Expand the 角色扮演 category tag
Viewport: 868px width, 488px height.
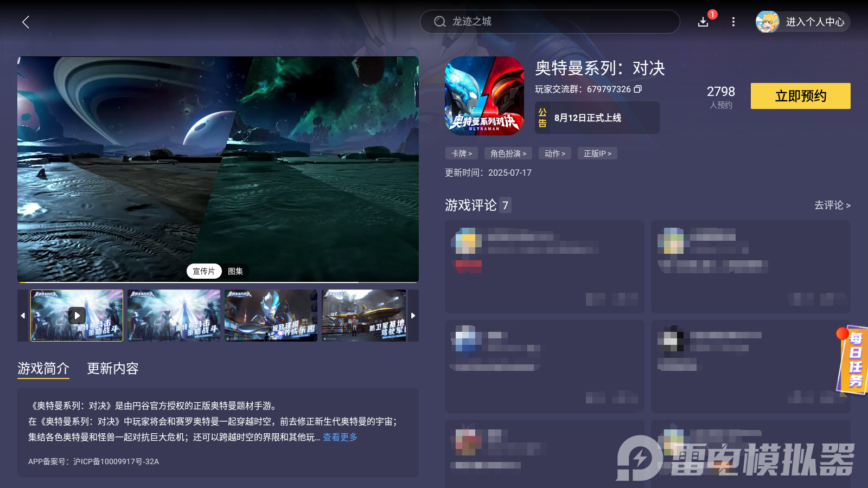[508, 153]
